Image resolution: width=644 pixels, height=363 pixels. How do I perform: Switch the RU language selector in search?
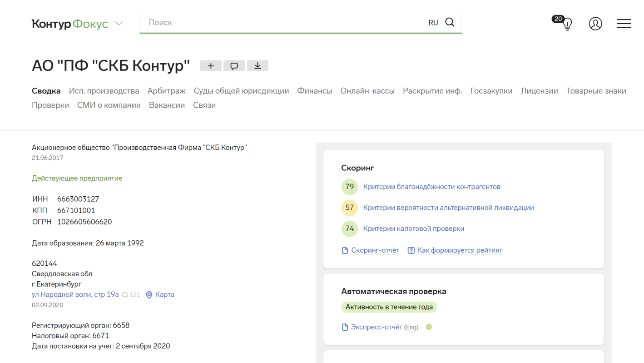(433, 23)
